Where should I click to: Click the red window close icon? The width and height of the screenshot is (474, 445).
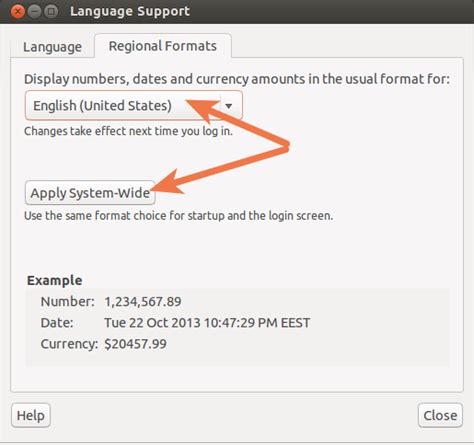(18, 12)
